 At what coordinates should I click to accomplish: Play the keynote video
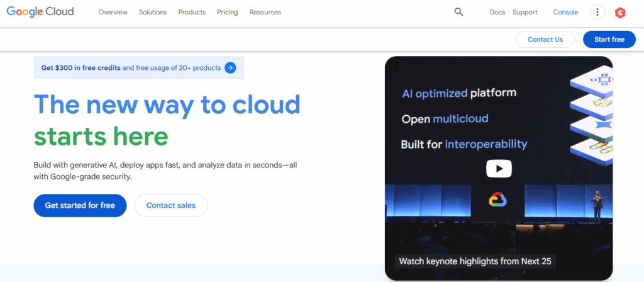(499, 169)
